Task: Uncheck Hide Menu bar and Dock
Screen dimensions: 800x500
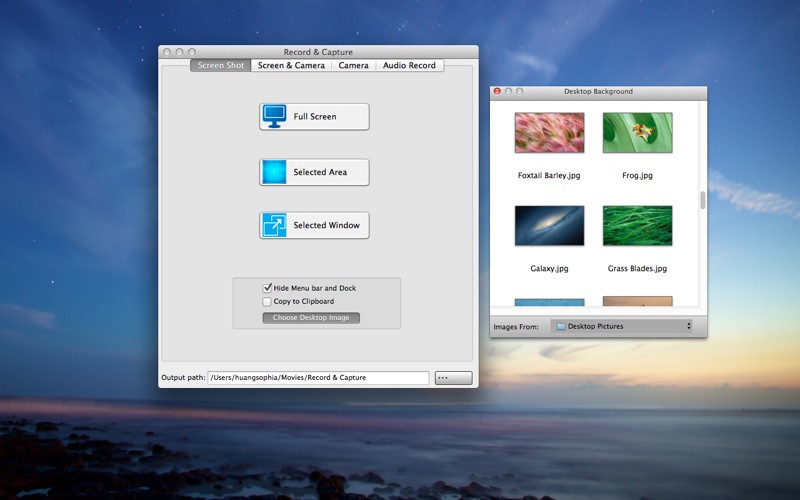Action: click(x=267, y=288)
